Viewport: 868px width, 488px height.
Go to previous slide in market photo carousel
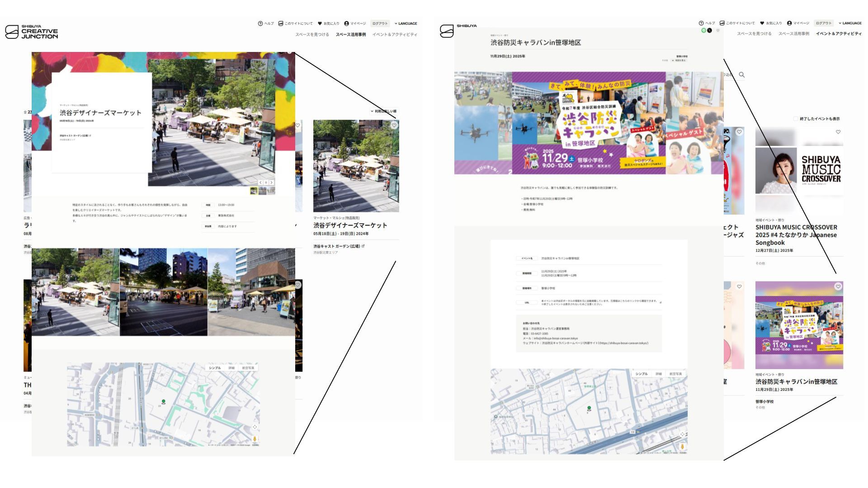[260, 183]
